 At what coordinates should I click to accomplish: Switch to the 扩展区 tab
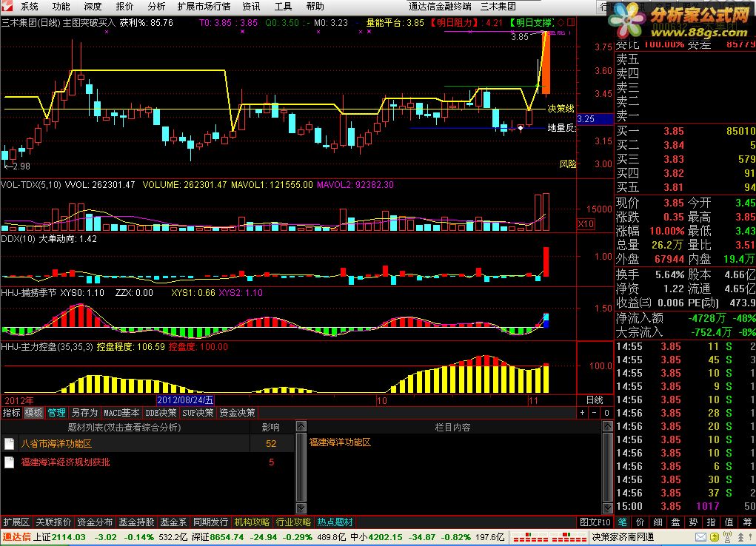(16, 522)
